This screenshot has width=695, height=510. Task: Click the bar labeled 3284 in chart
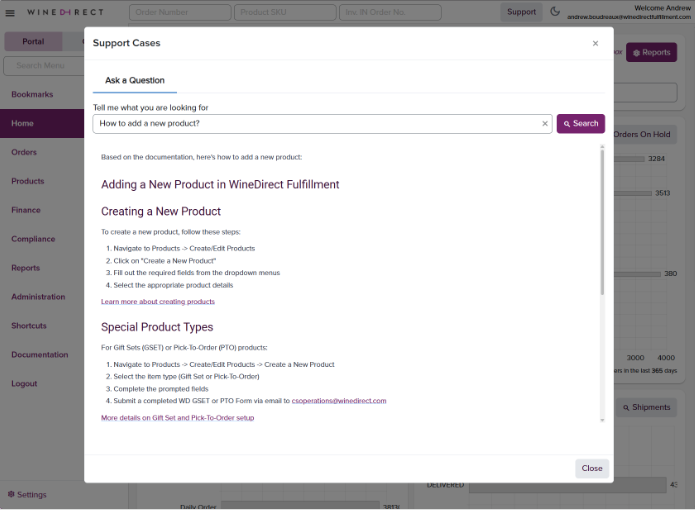tap(629, 159)
